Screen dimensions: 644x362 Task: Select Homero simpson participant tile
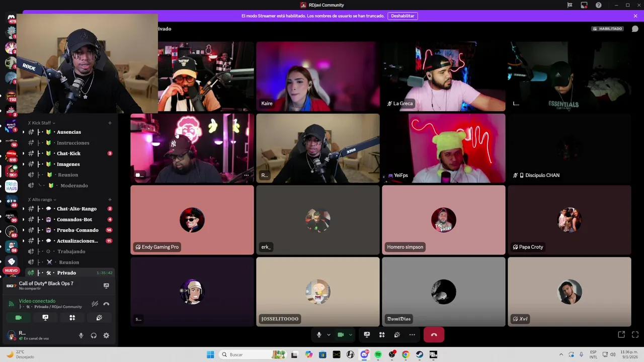(x=444, y=220)
